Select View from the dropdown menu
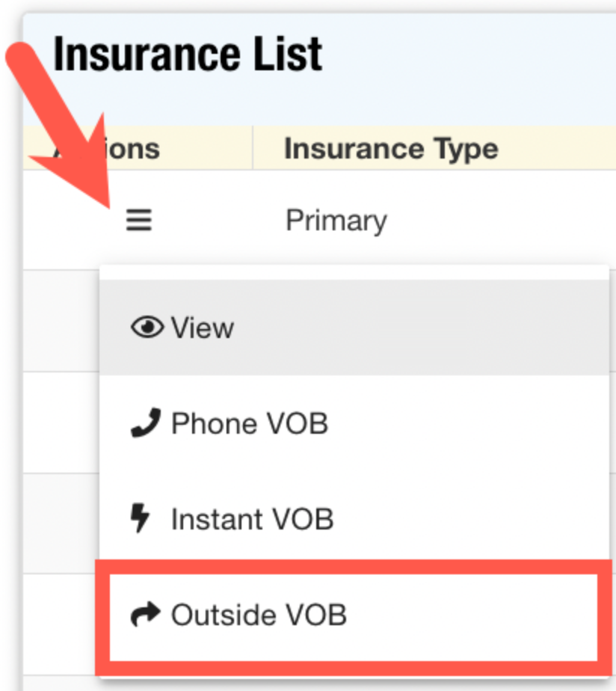Viewport: 616px width, 691px height. (203, 328)
